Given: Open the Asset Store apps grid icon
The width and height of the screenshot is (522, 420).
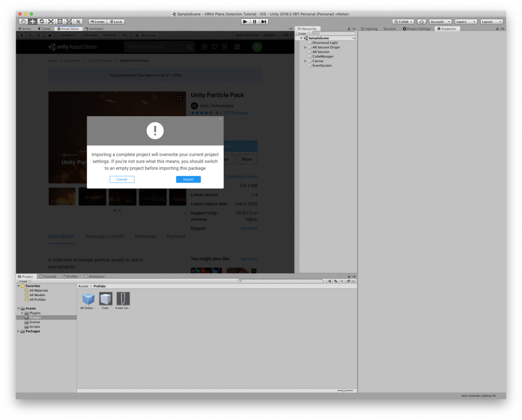Looking at the screenshot, I should (237, 47).
